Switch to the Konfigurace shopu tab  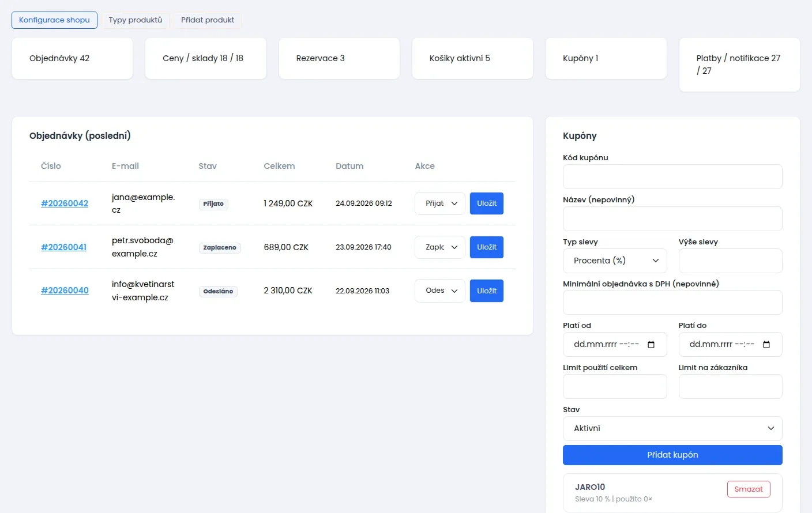54,20
